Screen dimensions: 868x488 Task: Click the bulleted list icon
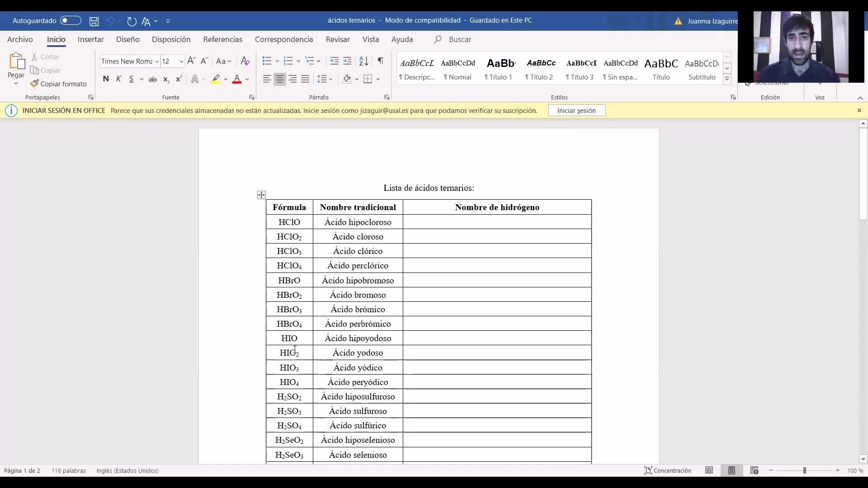(267, 61)
